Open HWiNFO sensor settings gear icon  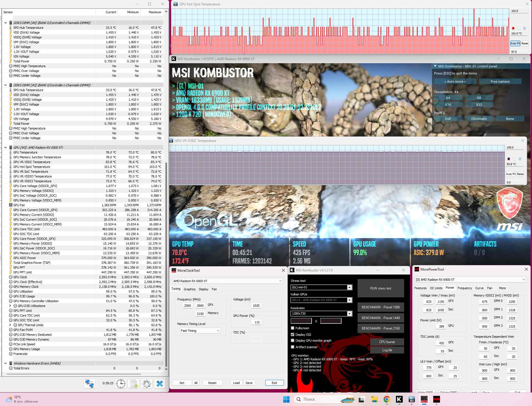tap(147, 383)
